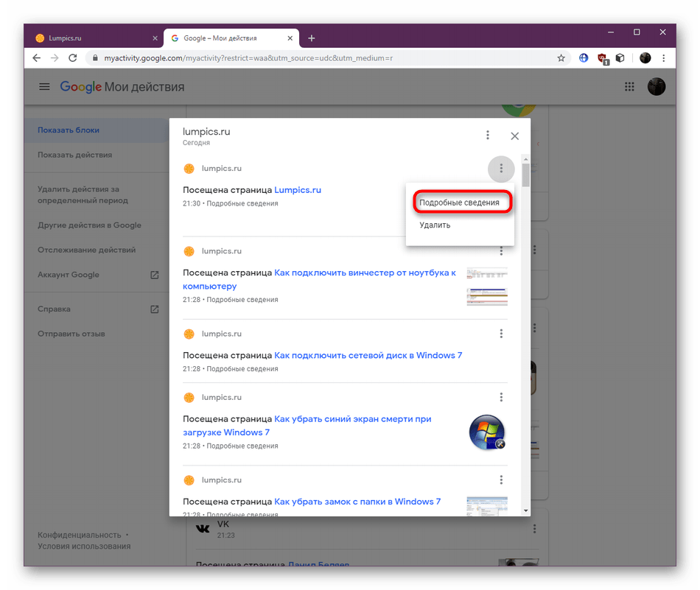Open the hamburger main menu
Viewport: 700px width, 590px height.
coord(44,87)
